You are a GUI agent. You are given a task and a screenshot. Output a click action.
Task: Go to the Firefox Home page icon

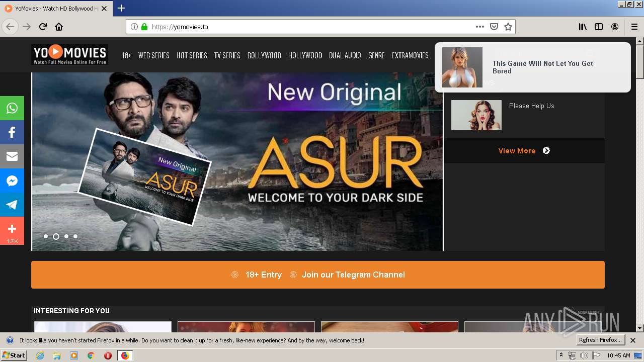pyautogui.click(x=59, y=27)
